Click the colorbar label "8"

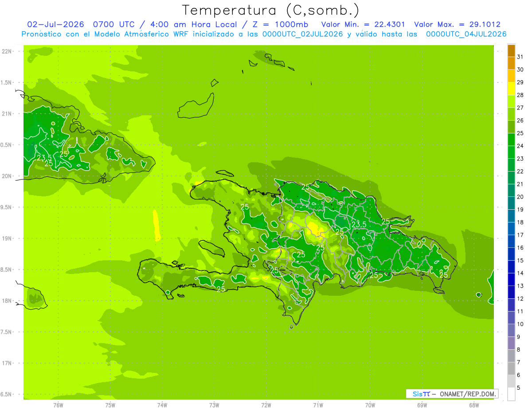pyautogui.click(x=518, y=350)
